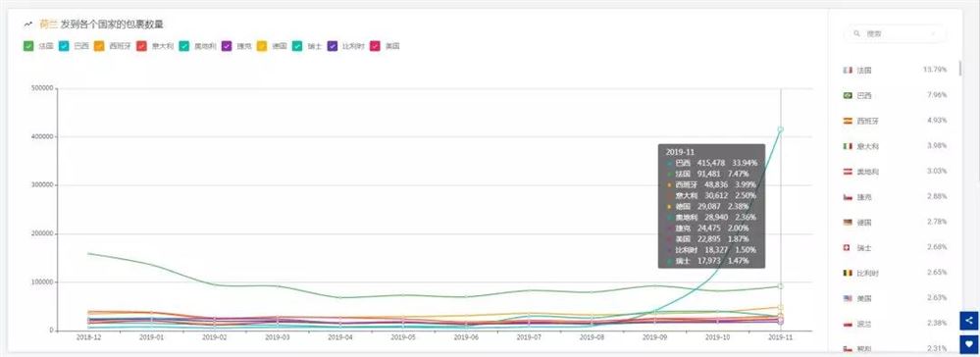Select the French flag icon in the country list
This screenshot has width=980, height=357.
[848, 70]
